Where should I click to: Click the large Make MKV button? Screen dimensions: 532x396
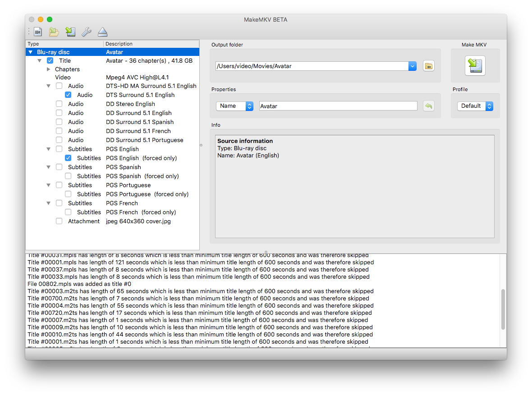[x=475, y=65]
